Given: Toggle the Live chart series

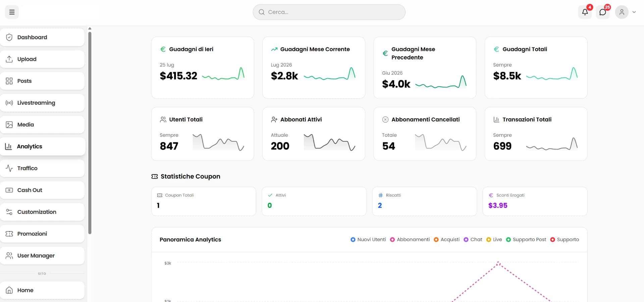Looking at the screenshot, I should tap(494, 240).
